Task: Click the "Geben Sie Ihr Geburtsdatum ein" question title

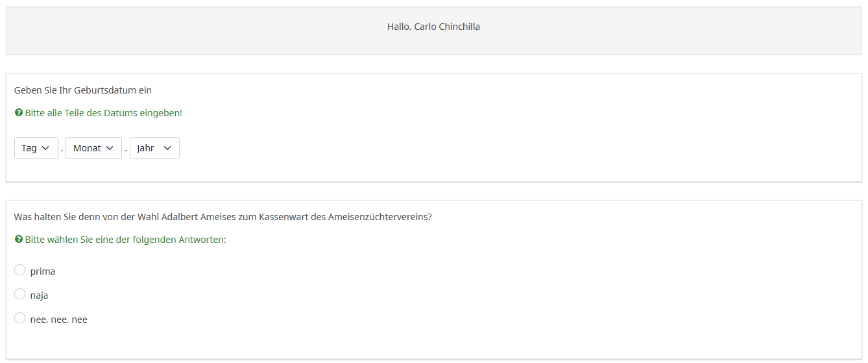Action: 82,90
